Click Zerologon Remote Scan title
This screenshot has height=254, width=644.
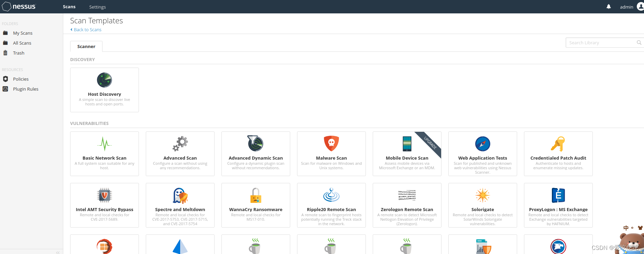click(x=407, y=209)
